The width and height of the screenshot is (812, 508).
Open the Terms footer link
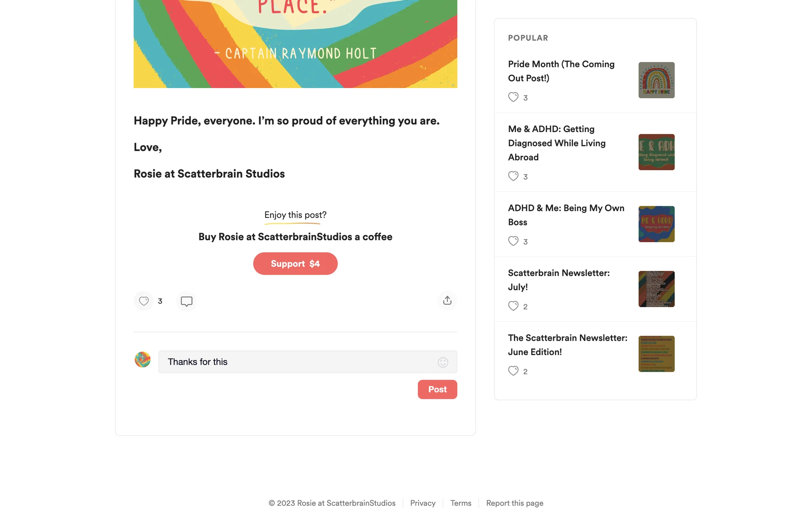tap(461, 503)
